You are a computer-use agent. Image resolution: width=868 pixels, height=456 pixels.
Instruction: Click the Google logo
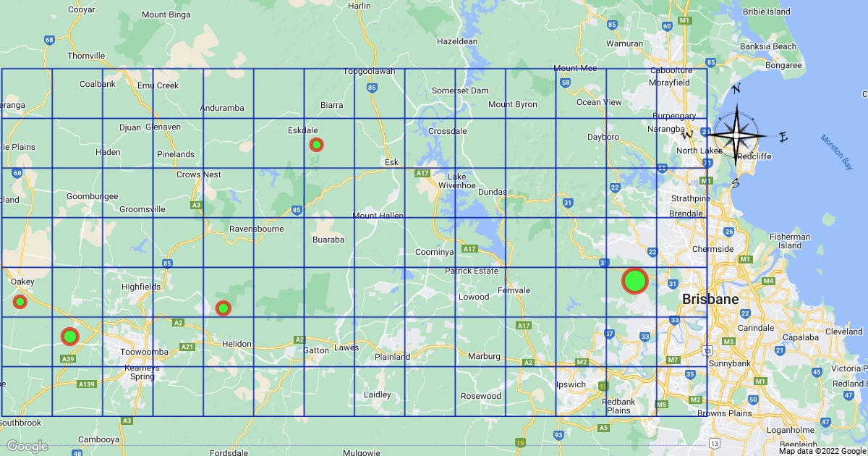(27, 446)
